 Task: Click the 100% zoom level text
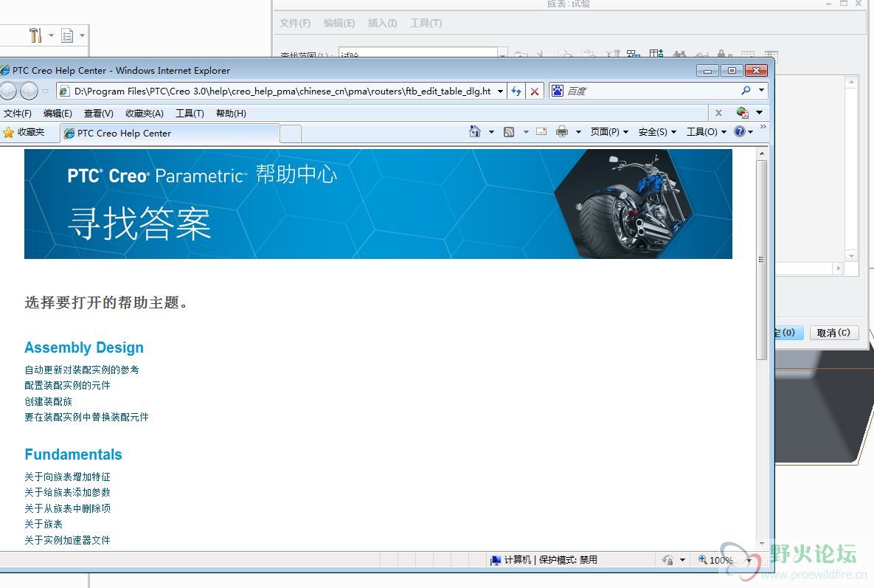tap(721, 560)
